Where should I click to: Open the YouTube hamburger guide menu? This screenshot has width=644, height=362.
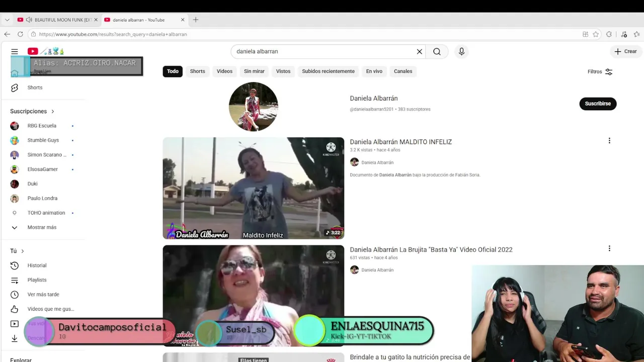(15, 51)
